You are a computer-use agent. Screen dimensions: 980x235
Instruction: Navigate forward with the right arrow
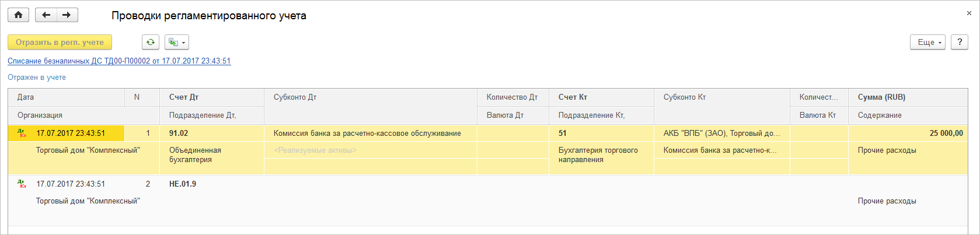click(67, 15)
